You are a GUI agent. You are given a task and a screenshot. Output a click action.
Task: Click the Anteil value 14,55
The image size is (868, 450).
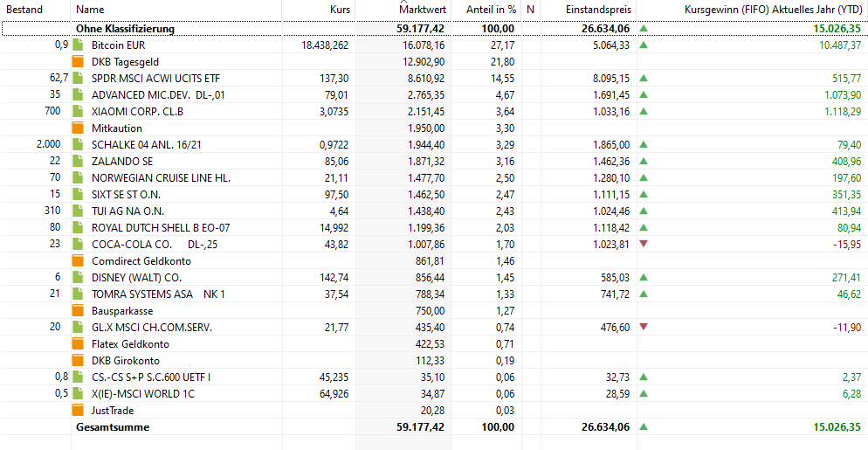coord(503,78)
